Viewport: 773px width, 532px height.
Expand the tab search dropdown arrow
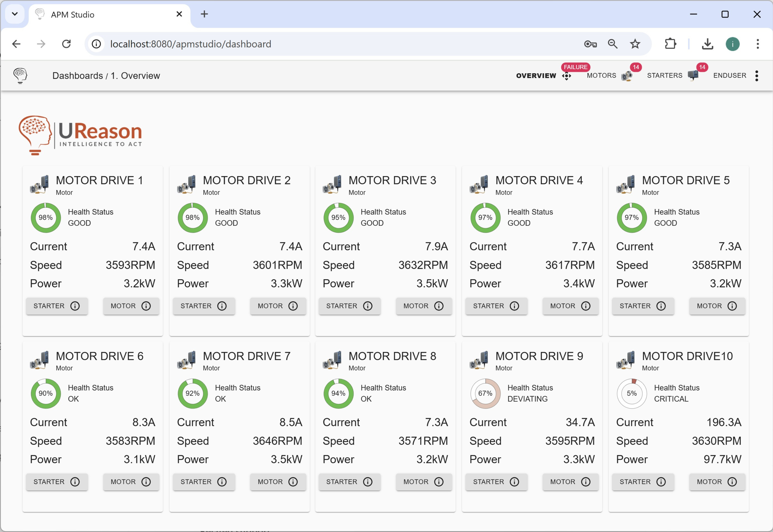click(15, 14)
